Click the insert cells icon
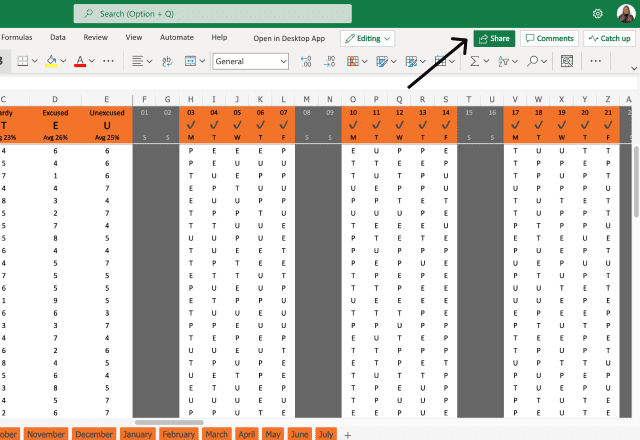 coord(440,61)
